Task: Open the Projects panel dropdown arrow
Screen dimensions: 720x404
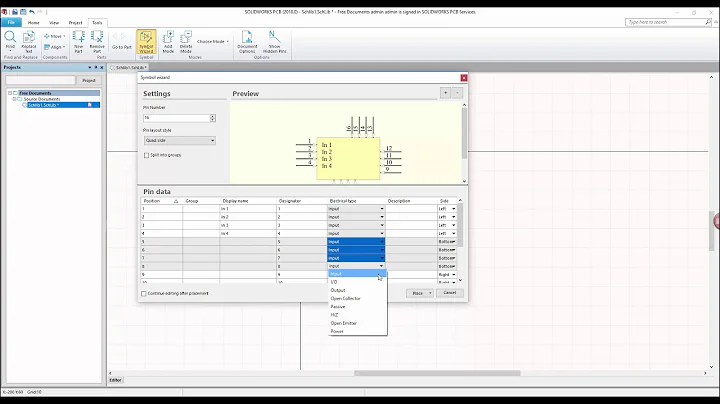Action: click(x=90, y=67)
